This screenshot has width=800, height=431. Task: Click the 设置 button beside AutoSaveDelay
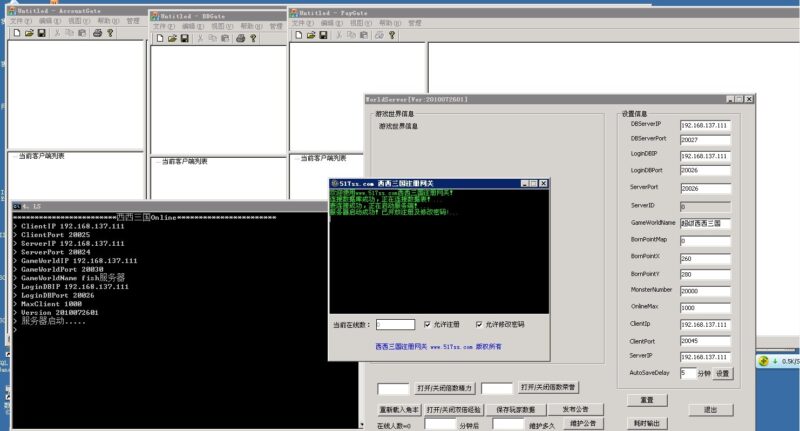(x=722, y=373)
